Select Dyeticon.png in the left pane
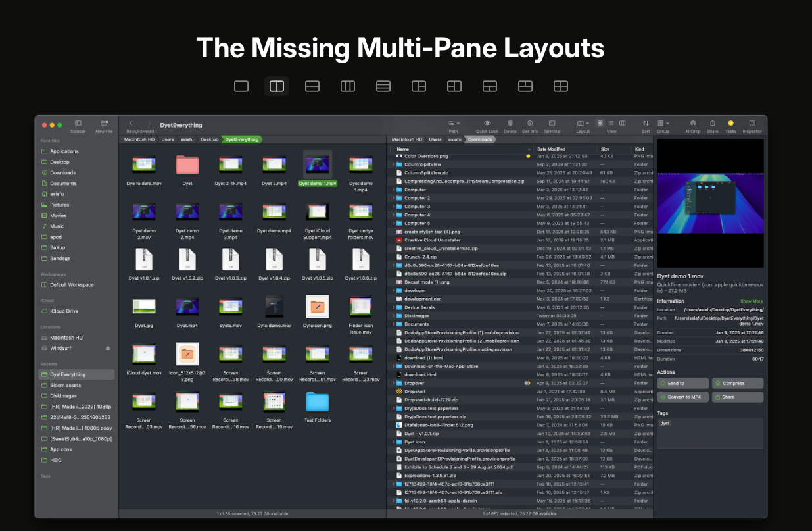This screenshot has height=531, width=812. tap(318, 311)
